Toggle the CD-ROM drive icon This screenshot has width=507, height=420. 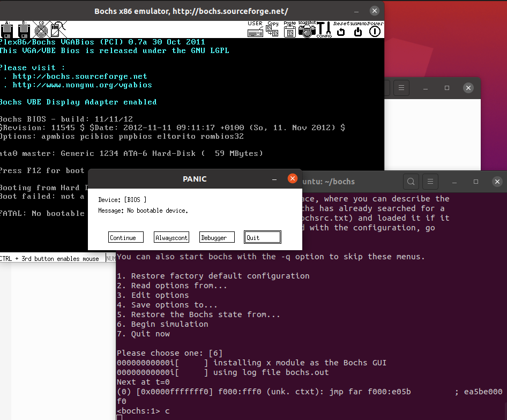[41, 30]
